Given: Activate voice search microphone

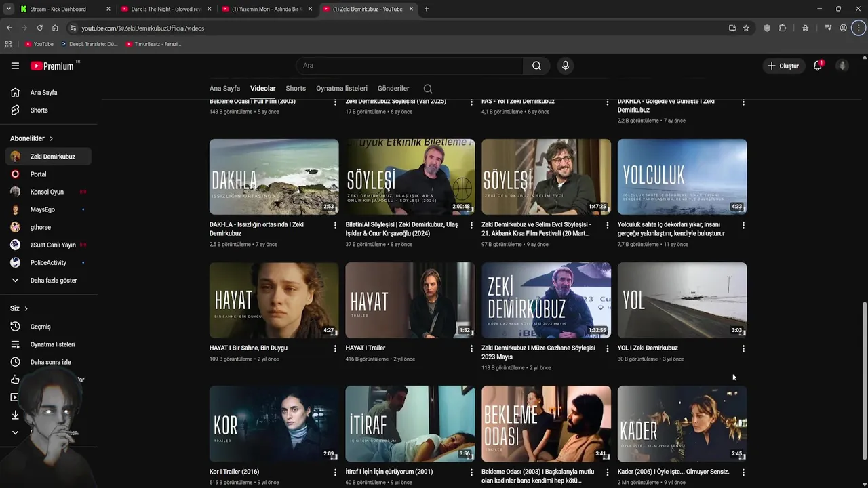Looking at the screenshot, I should (x=565, y=66).
